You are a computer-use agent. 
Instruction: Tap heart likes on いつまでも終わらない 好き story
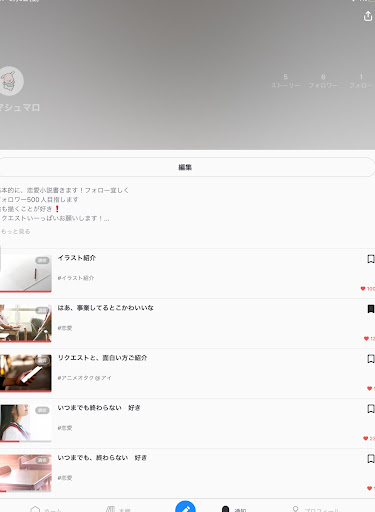[x=369, y=439]
